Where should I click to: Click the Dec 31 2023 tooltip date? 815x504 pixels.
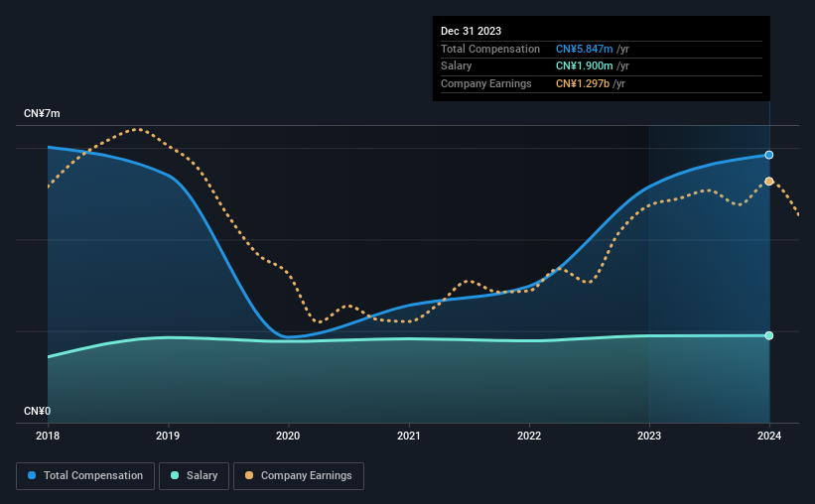tap(471, 31)
